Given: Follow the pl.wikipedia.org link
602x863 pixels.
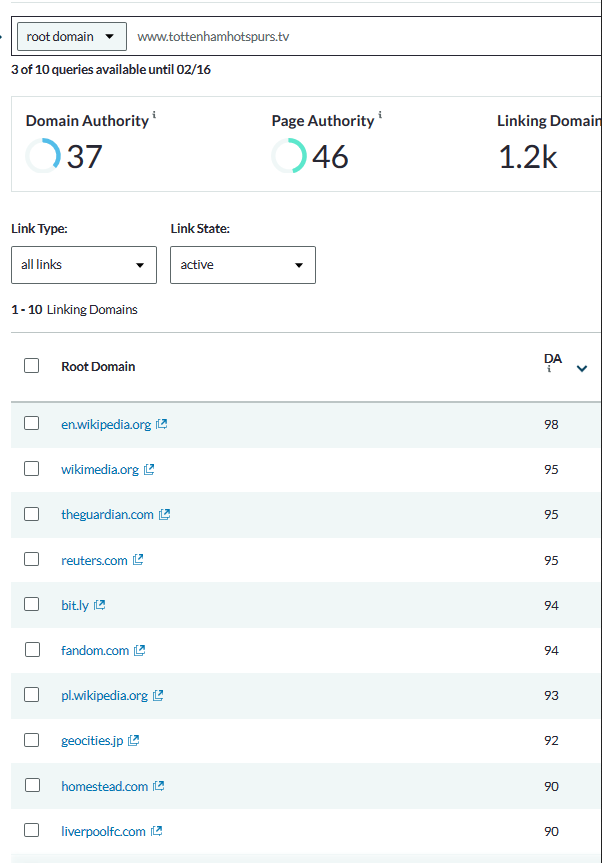Looking at the screenshot, I should pos(104,696).
